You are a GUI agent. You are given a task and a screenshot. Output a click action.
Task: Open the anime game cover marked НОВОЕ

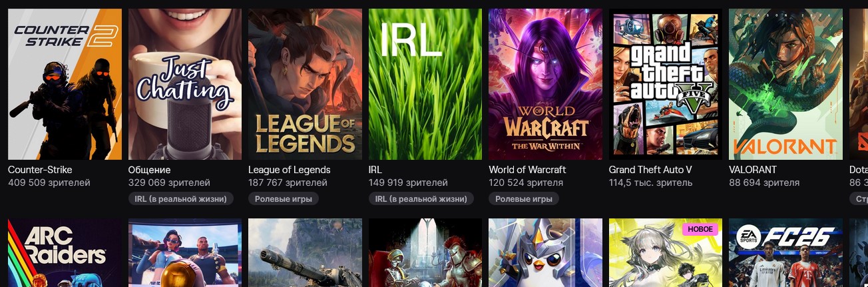[666, 253]
